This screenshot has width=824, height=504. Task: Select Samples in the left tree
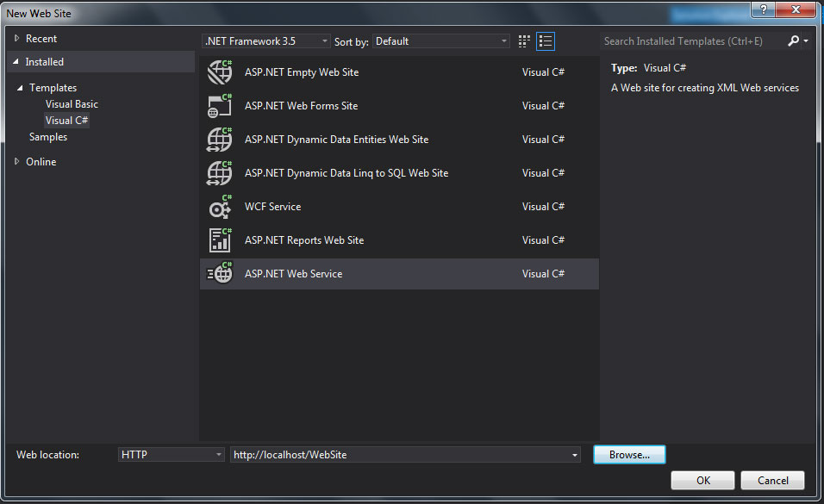[x=48, y=137]
